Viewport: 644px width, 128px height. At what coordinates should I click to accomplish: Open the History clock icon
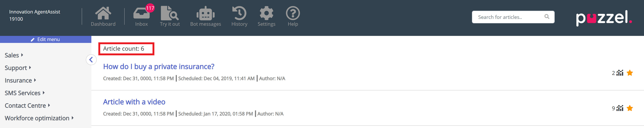(x=239, y=14)
